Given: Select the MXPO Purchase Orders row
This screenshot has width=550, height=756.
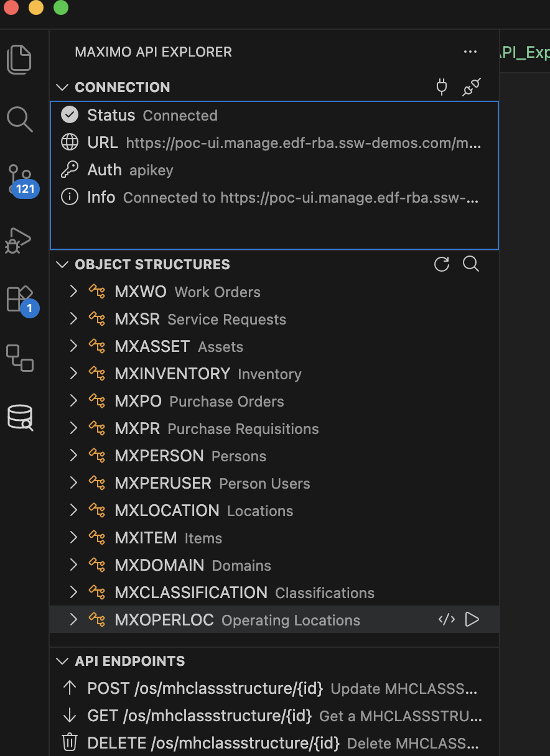Looking at the screenshot, I should 274,401.
